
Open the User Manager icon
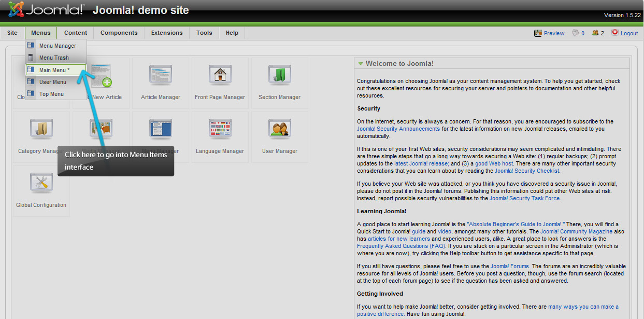(x=280, y=137)
